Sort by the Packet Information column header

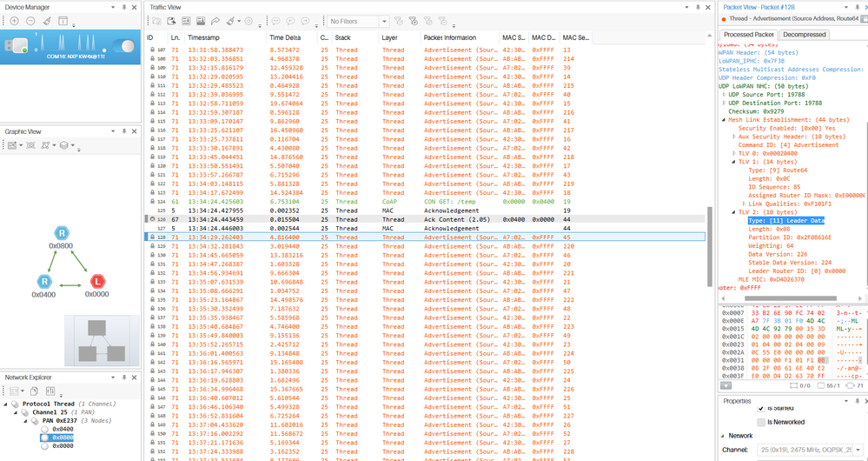tap(459, 37)
